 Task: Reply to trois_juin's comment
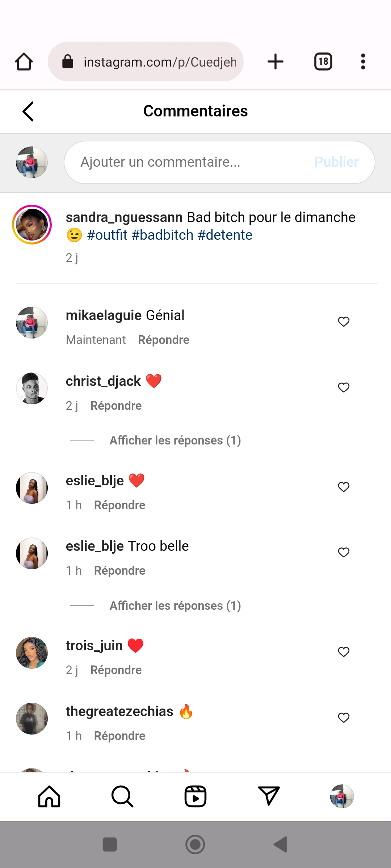pos(116,670)
